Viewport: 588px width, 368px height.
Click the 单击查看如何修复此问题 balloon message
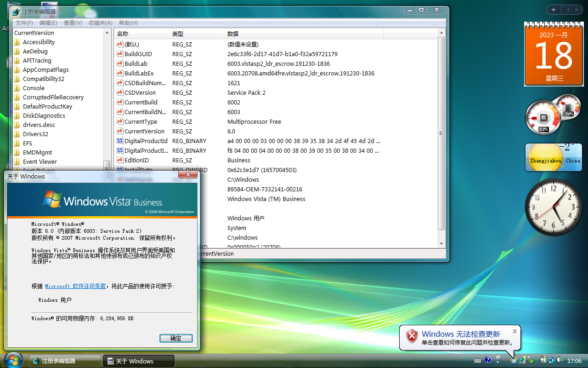pos(467,343)
